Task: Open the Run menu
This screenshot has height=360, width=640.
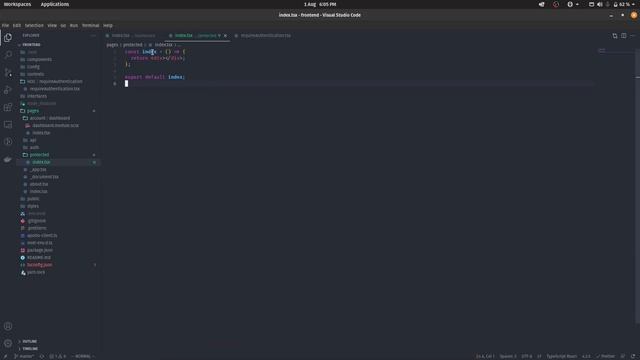Action: point(74,25)
